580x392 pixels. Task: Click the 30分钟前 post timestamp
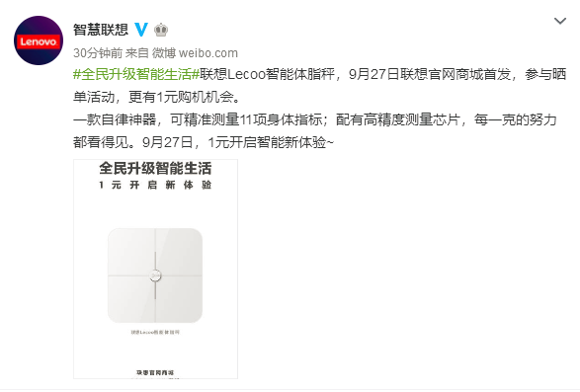click(x=98, y=53)
